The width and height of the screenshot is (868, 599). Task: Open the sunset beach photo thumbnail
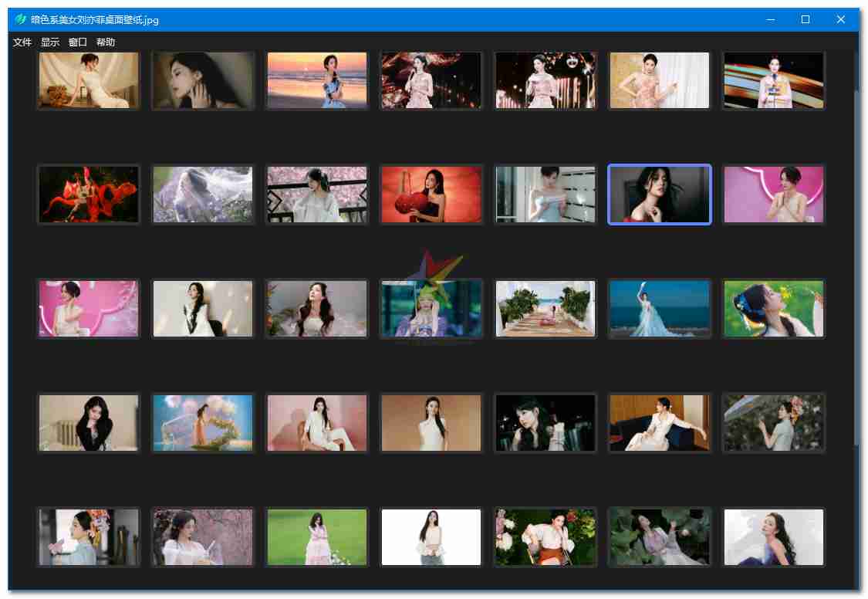tap(317, 80)
